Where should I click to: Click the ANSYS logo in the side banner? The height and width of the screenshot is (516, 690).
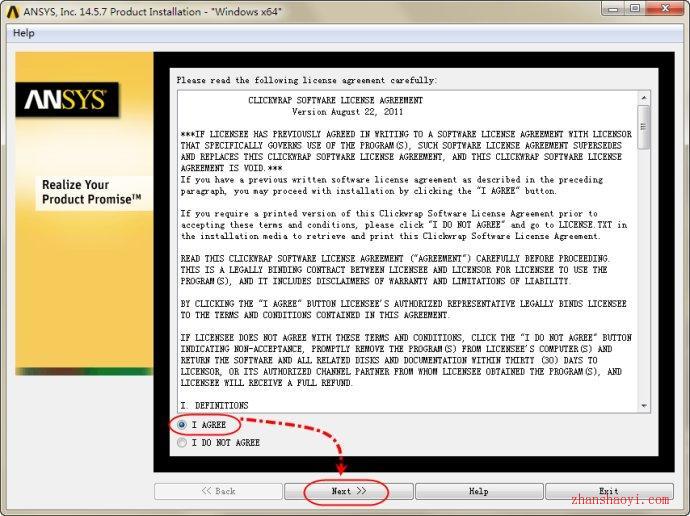coord(67,100)
